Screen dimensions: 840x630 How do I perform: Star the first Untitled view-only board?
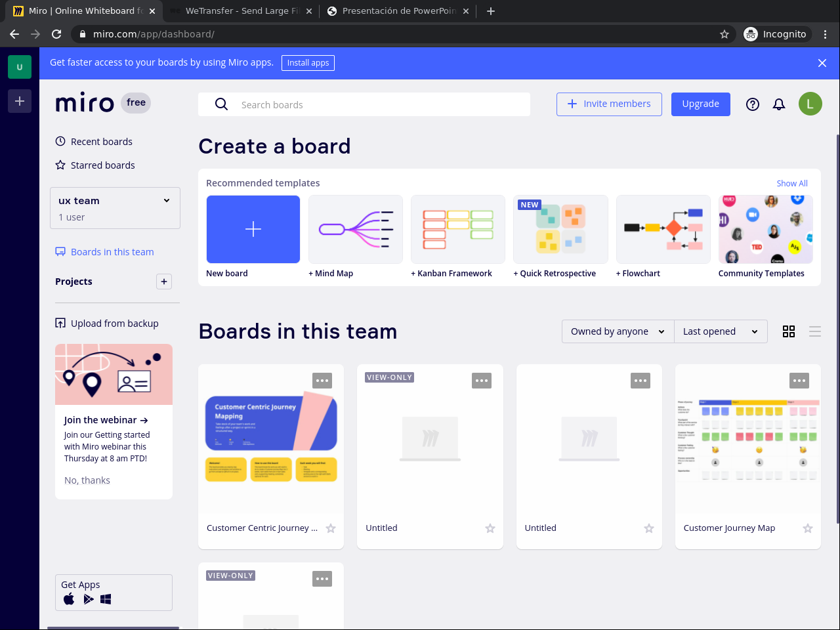pyautogui.click(x=490, y=528)
